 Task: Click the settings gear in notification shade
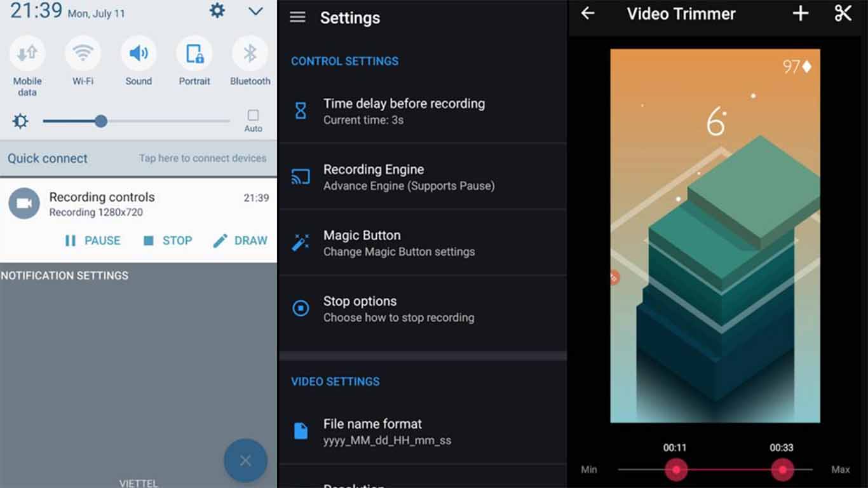pos(217,11)
